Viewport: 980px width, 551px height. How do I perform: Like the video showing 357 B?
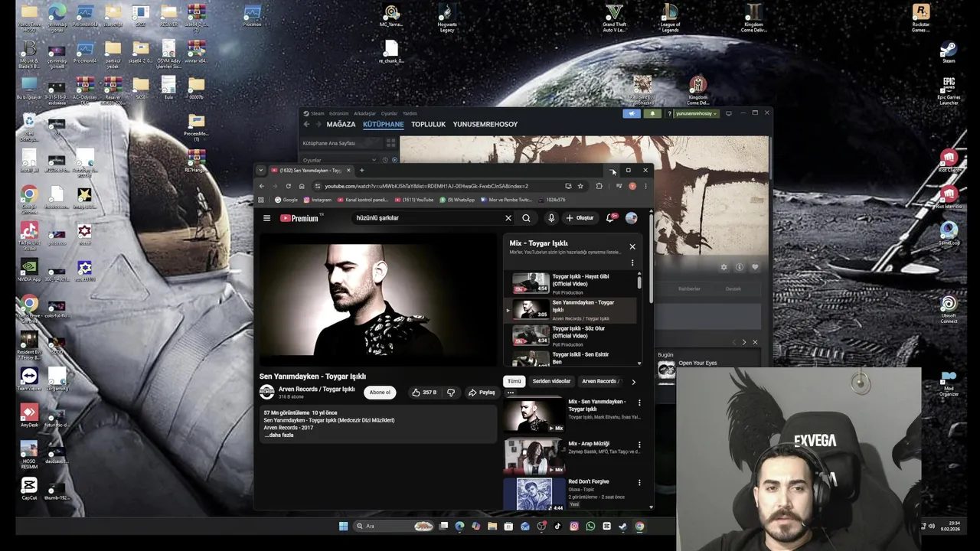424,393
